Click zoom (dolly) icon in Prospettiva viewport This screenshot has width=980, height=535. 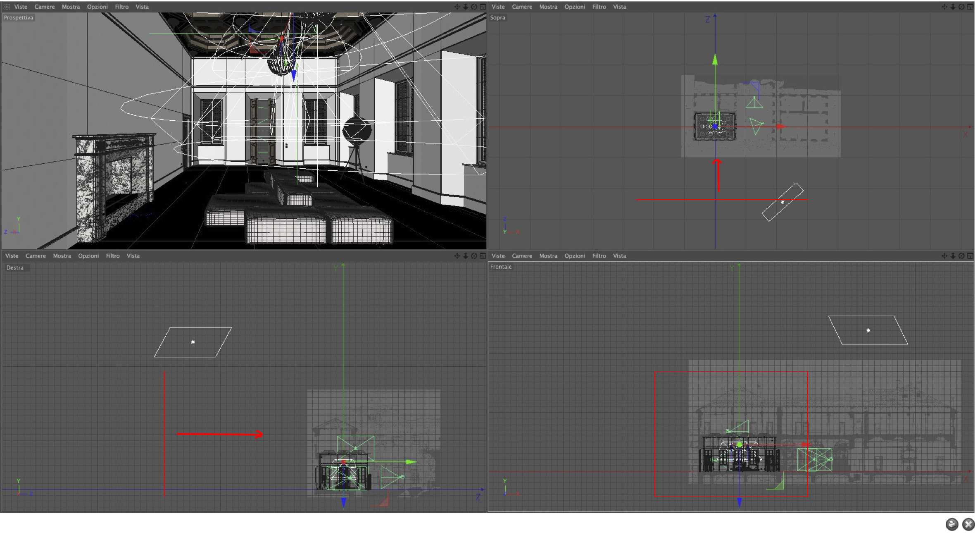point(466,7)
